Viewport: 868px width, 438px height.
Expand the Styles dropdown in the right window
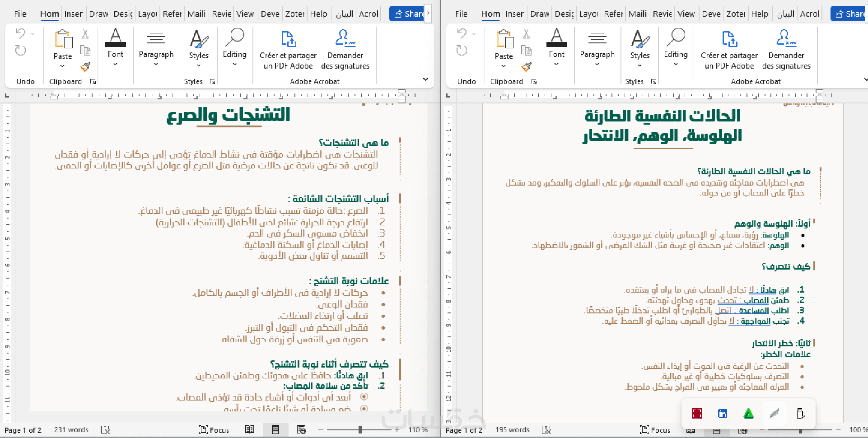click(640, 65)
